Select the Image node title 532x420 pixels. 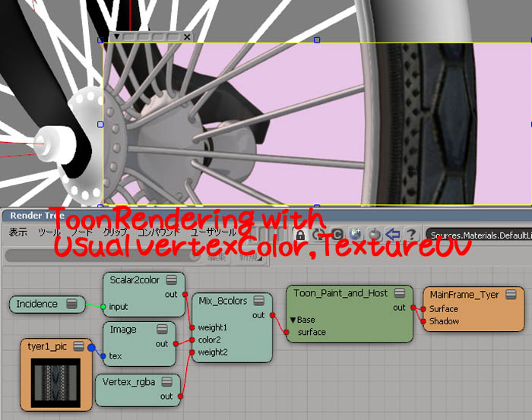(124, 330)
